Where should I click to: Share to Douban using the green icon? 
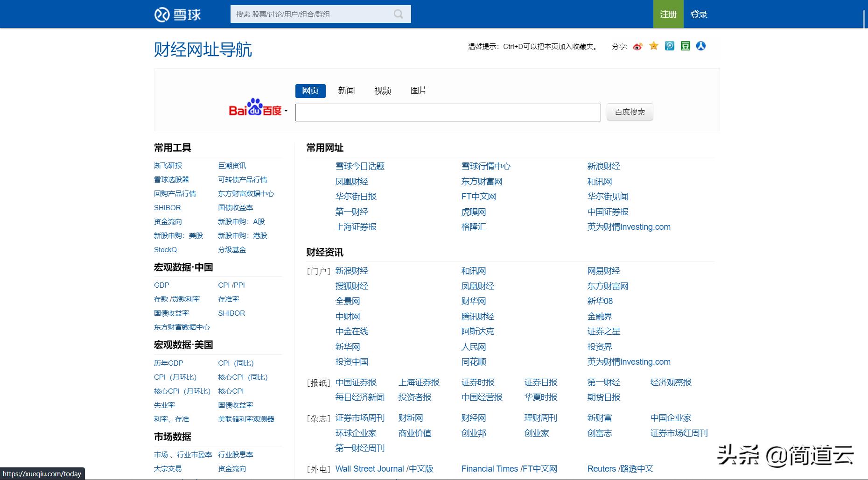[685, 46]
